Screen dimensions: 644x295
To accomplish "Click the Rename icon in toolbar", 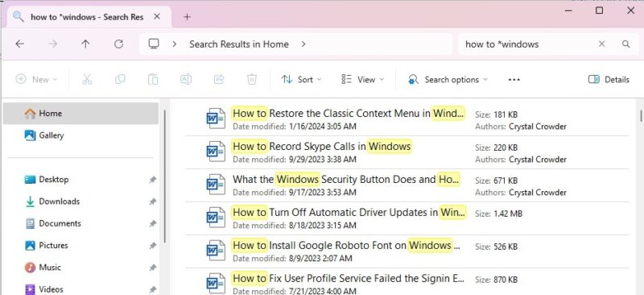I will (186, 80).
